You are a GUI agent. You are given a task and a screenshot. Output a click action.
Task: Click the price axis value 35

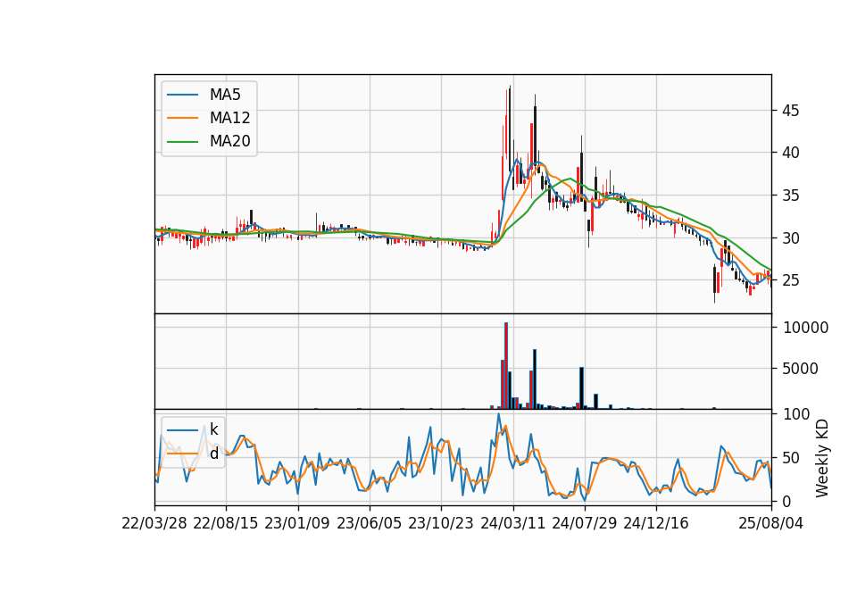(x=790, y=196)
